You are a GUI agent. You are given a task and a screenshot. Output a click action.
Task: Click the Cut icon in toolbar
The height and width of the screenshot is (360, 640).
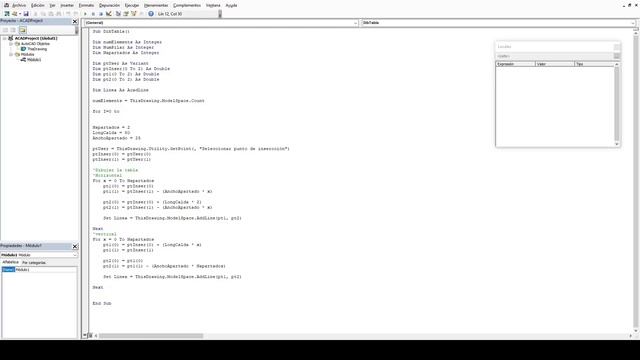(35, 14)
